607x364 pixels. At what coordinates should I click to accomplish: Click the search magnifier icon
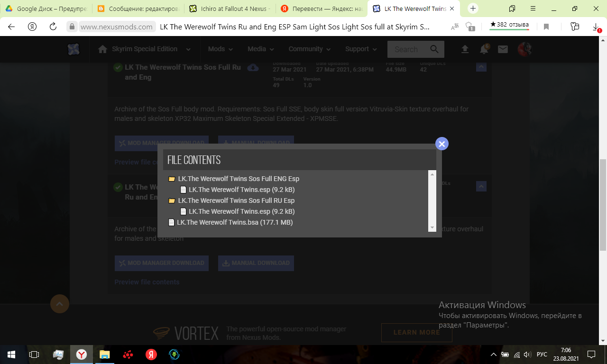tap(434, 49)
